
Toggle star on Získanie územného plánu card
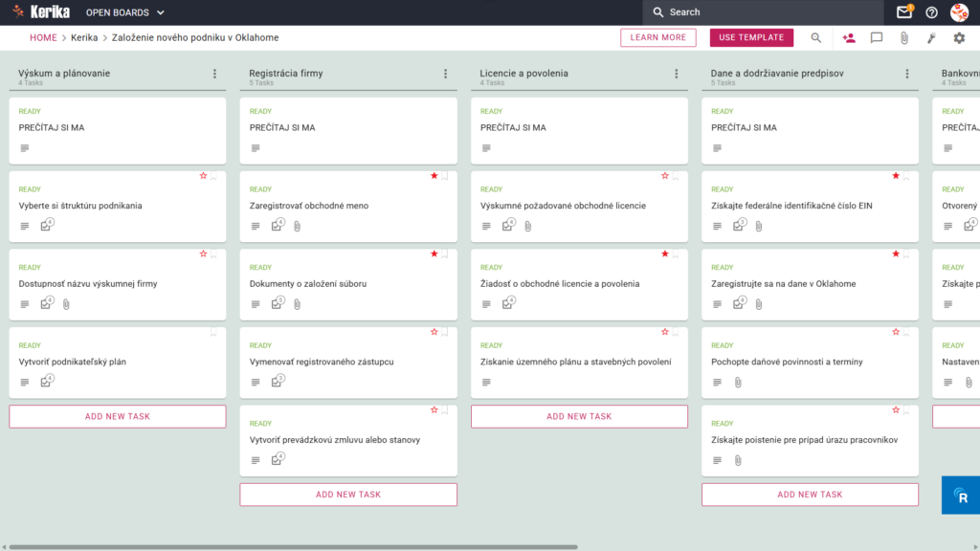pos(665,332)
